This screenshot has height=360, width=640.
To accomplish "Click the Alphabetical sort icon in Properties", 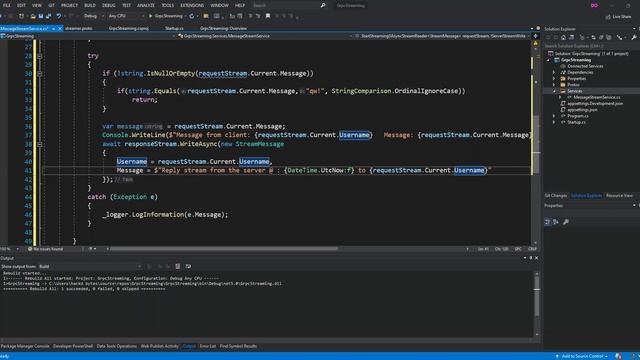I will tap(556, 222).
